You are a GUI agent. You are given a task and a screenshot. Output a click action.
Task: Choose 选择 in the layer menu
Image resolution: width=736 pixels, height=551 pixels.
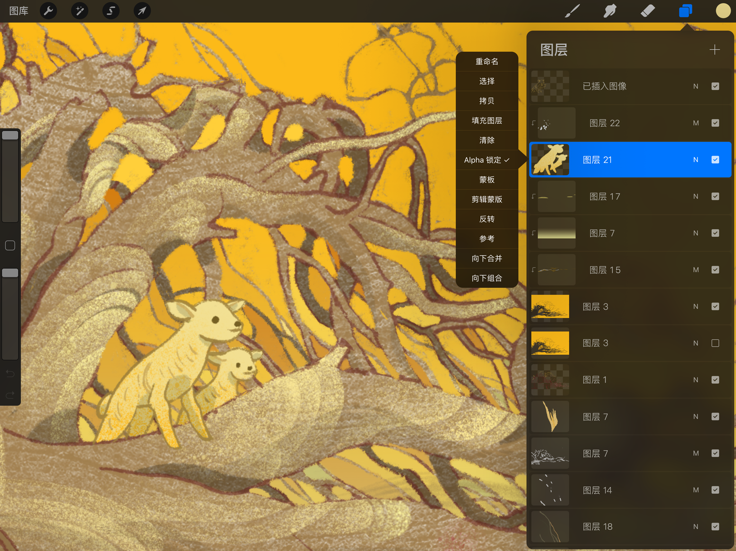click(487, 81)
